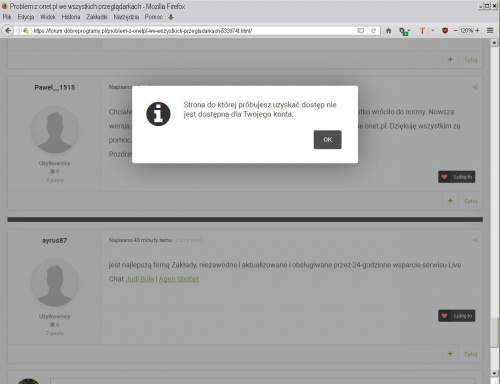The height and width of the screenshot is (384, 500).
Task: Click the topmost plus multiquote icon
Action: click(x=450, y=59)
